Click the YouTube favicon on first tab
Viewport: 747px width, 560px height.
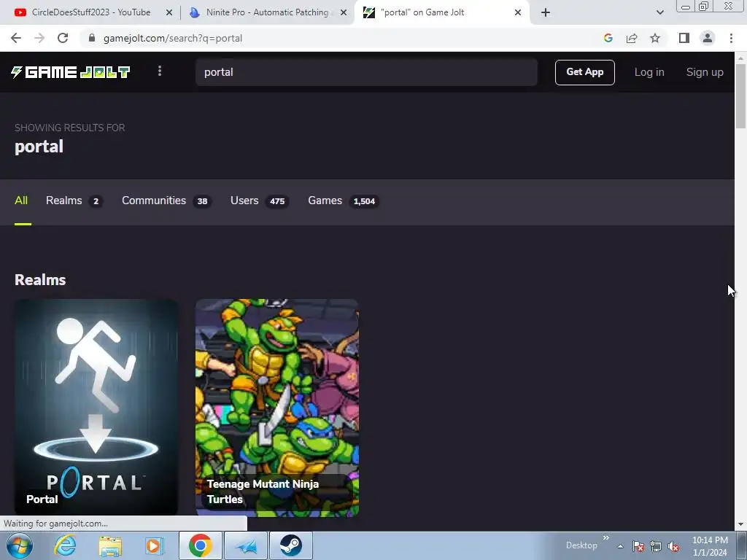[x=20, y=12]
